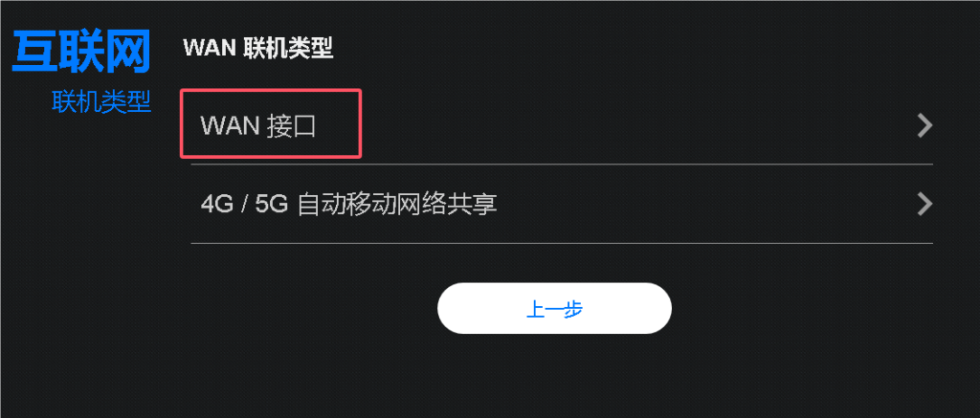Expand the 4G / 5G sharing arrow
Viewport: 980px width, 418px height.
point(924,205)
